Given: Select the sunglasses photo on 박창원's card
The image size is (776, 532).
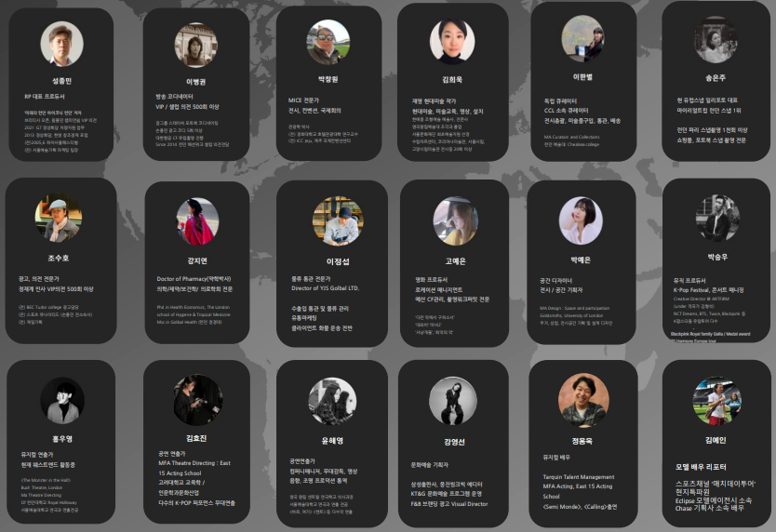Looking at the screenshot, I should [x=328, y=42].
